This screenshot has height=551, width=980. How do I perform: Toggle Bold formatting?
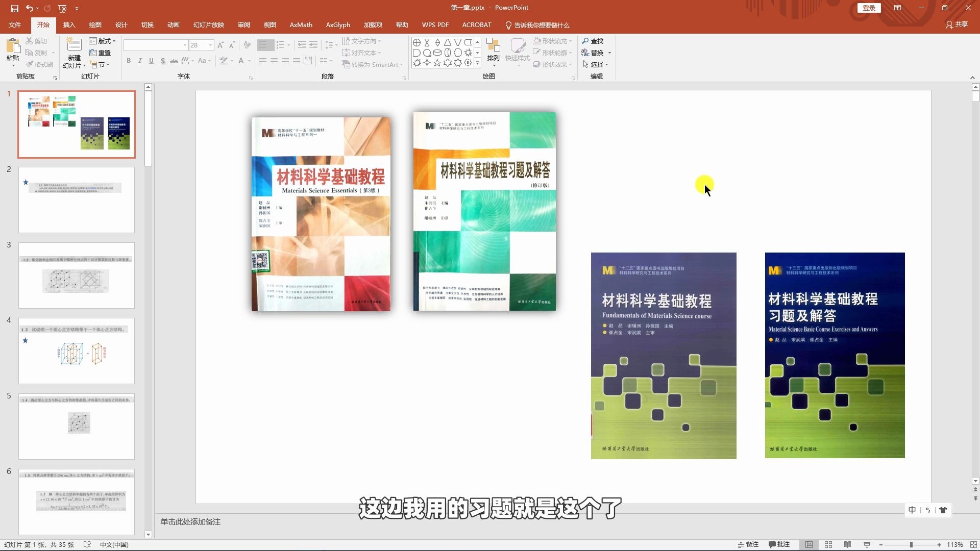[129, 61]
